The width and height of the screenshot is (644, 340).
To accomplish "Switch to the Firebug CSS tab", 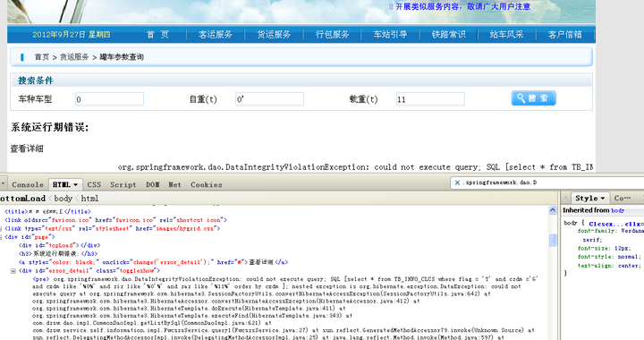I will point(94,185).
